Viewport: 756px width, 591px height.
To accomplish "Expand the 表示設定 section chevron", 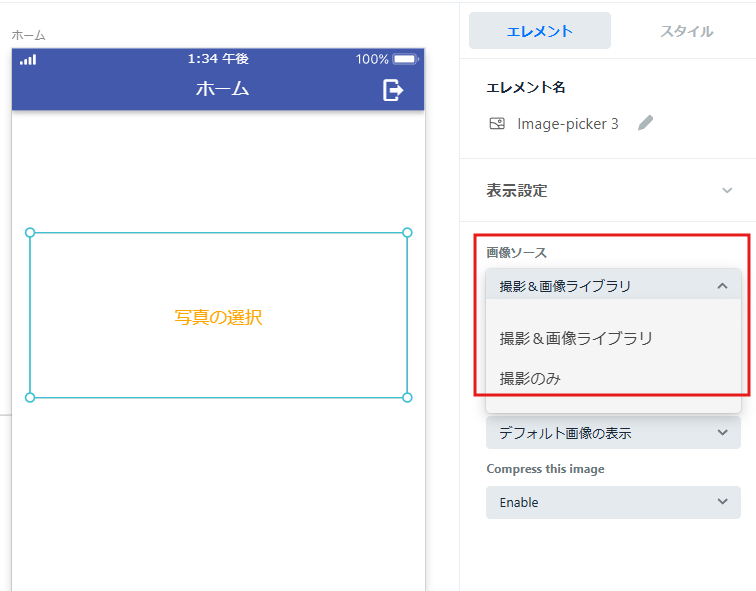I will coord(727,190).
